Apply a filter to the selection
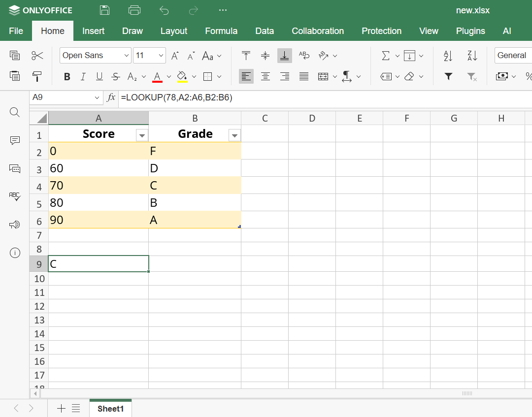 (448, 76)
